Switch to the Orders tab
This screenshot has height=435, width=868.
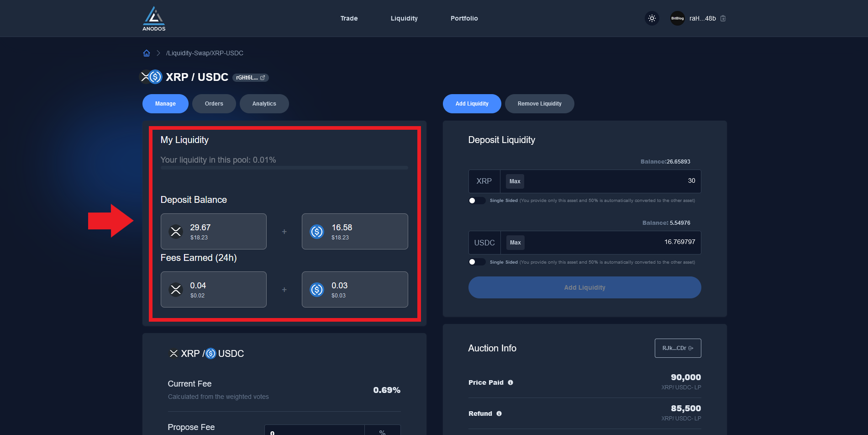[214, 104]
